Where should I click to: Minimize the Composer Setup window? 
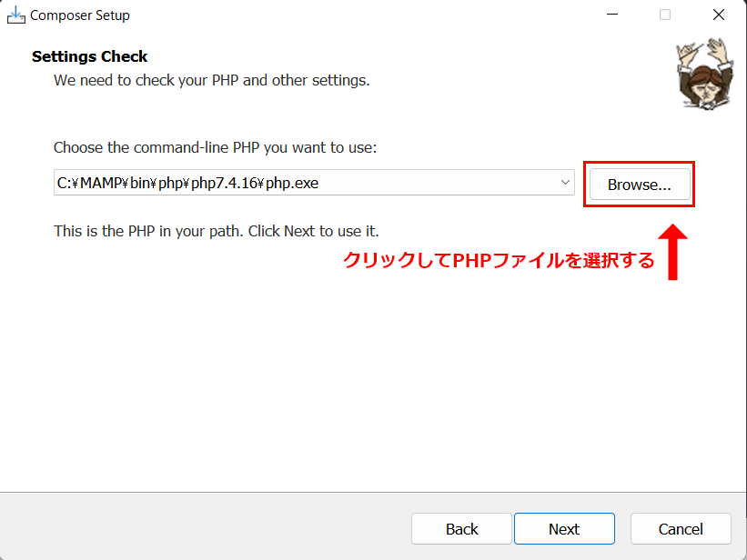click(x=612, y=15)
